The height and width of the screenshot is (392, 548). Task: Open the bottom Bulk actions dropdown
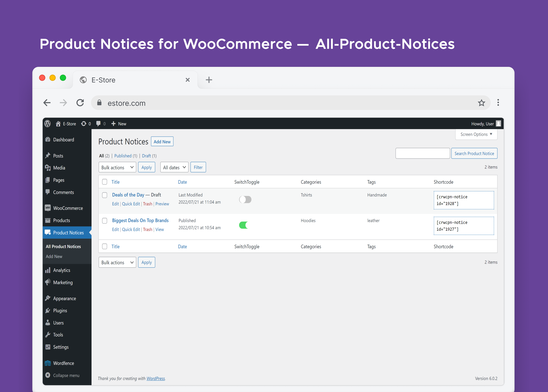coord(117,262)
